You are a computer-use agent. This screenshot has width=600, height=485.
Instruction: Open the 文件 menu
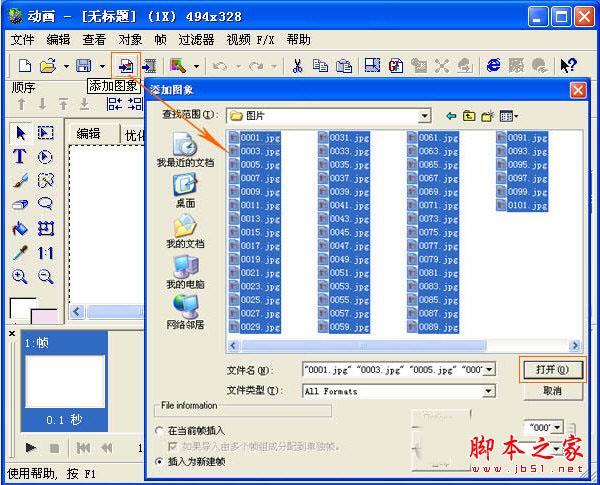pos(22,39)
